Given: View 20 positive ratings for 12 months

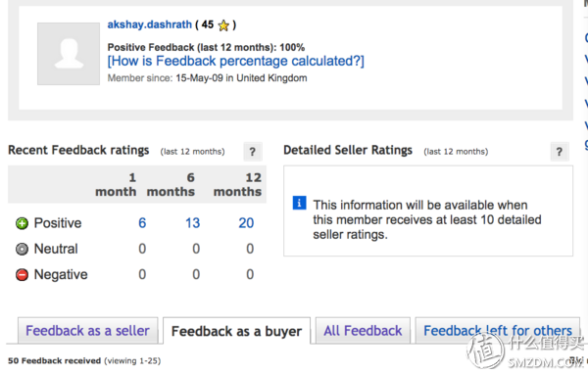Looking at the screenshot, I should tap(246, 223).
